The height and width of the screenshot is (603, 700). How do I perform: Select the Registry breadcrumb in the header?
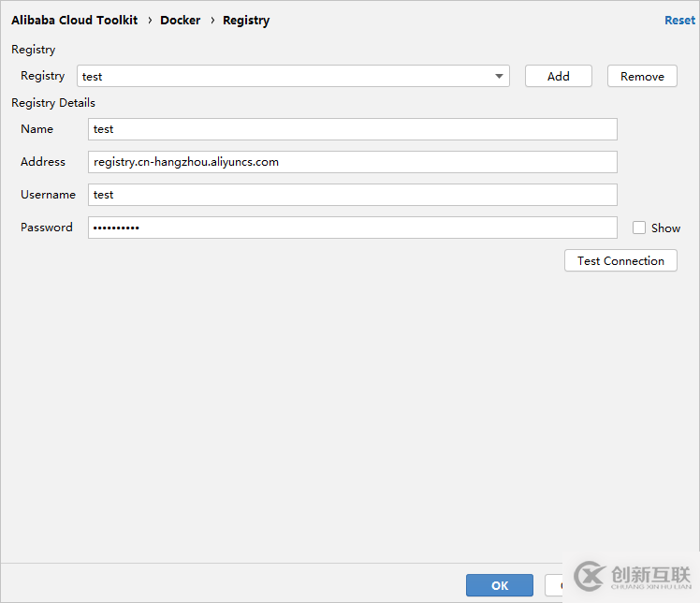pyautogui.click(x=246, y=20)
